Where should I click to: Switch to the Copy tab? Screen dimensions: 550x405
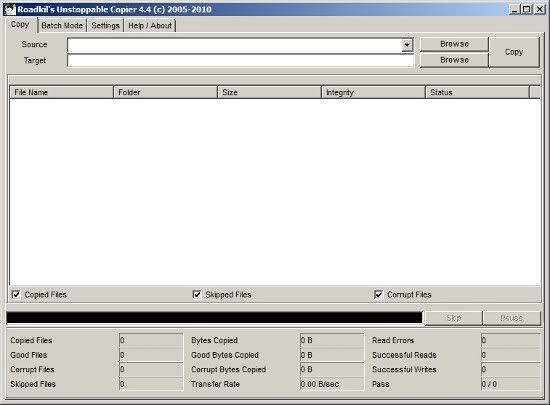20,25
